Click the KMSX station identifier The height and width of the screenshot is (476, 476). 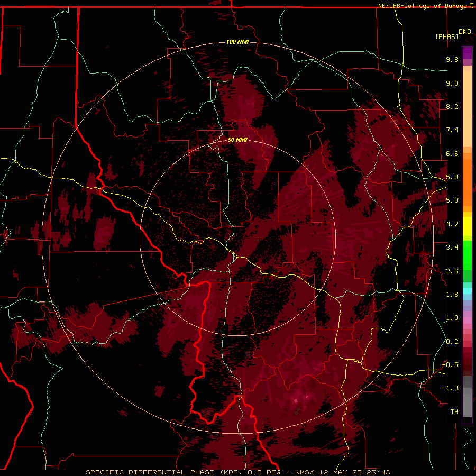pos(305,472)
